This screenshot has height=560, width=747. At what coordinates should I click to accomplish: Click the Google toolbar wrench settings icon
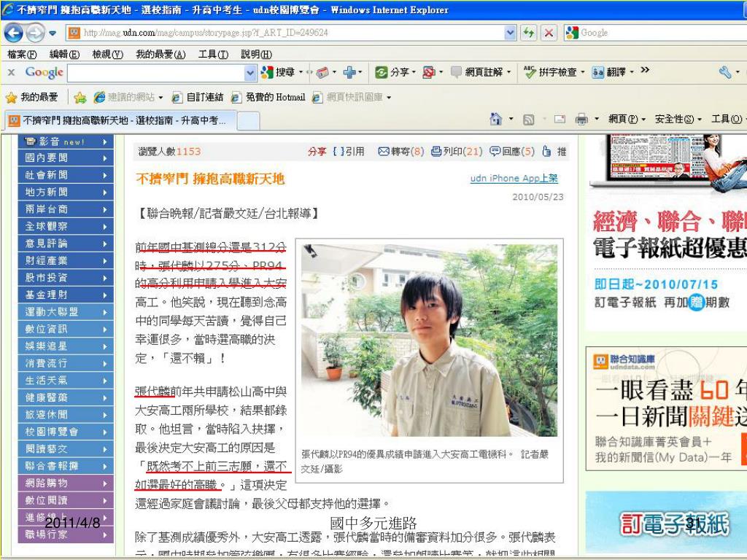click(x=724, y=72)
